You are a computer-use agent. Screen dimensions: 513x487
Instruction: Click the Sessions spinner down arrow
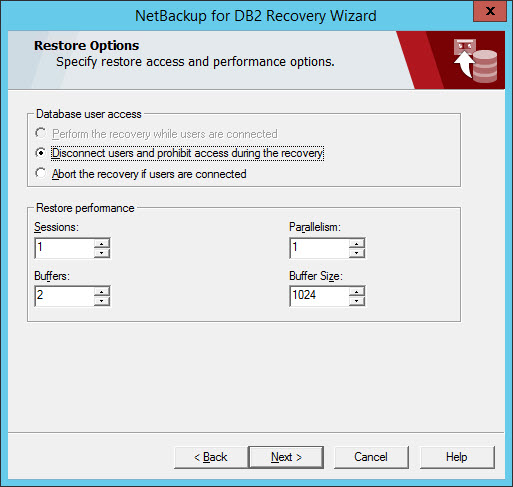[x=102, y=253]
